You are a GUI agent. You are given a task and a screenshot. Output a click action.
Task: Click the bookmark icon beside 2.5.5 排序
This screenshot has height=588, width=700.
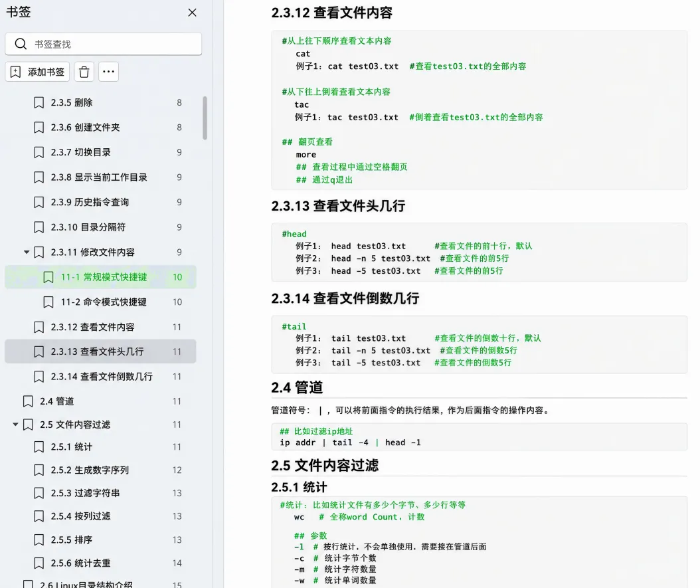point(39,539)
